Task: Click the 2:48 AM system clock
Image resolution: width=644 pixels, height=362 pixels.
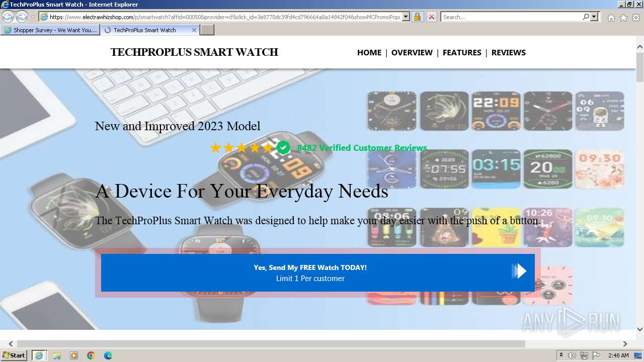Action: pyautogui.click(x=618, y=355)
